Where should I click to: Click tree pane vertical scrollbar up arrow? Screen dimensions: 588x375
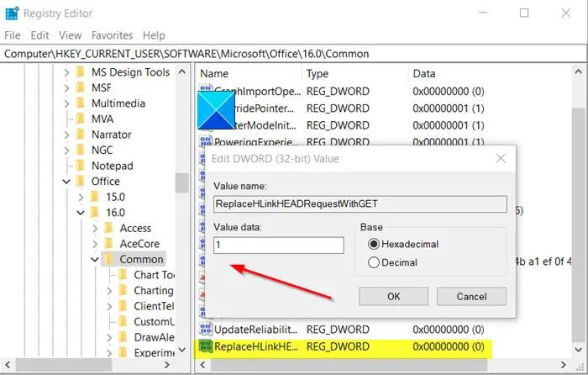coord(182,71)
